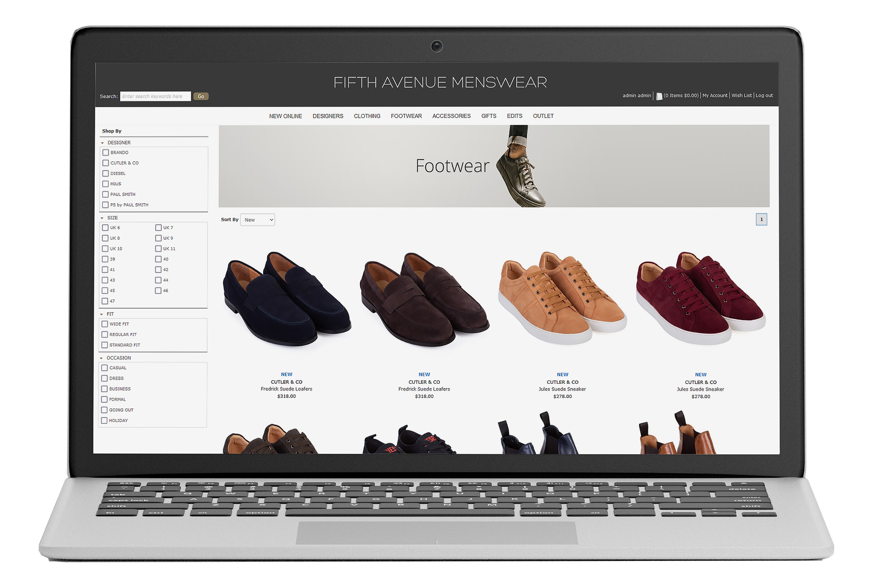Open the burgundy Jules Suede Sneaker image
Viewport: 873px width, 588px height.
click(x=701, y=298)
